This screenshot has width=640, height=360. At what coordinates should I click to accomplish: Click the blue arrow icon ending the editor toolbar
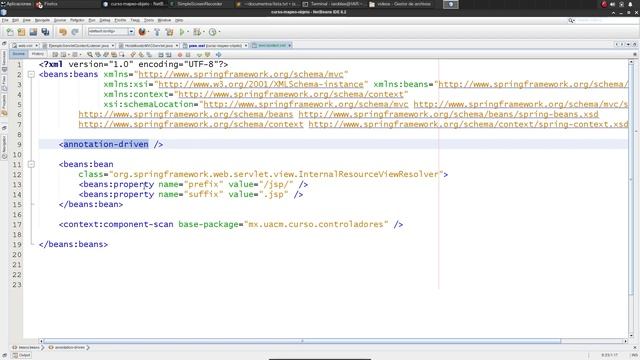coord(218,54)
